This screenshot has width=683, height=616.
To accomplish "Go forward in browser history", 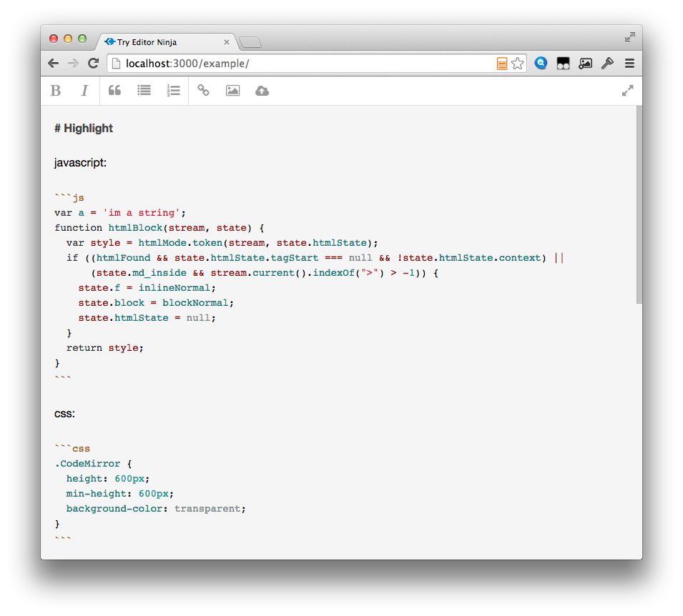I will [x=73, y=64].
